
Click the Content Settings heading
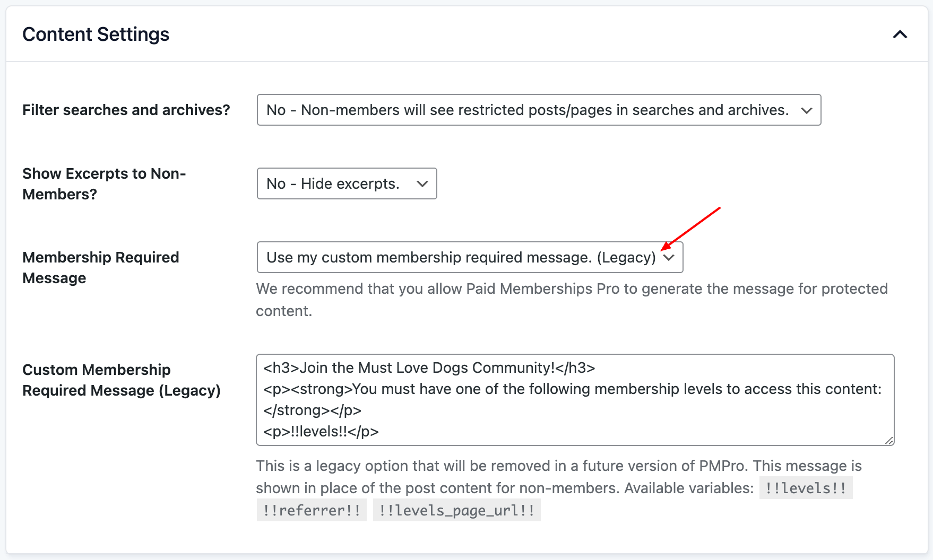[96, 34]
